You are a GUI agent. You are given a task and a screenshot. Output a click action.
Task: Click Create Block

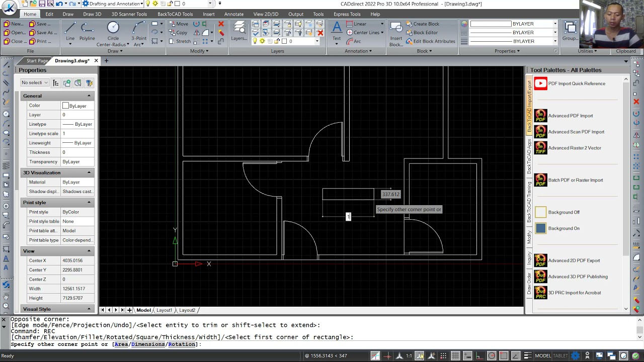(422, 24)
